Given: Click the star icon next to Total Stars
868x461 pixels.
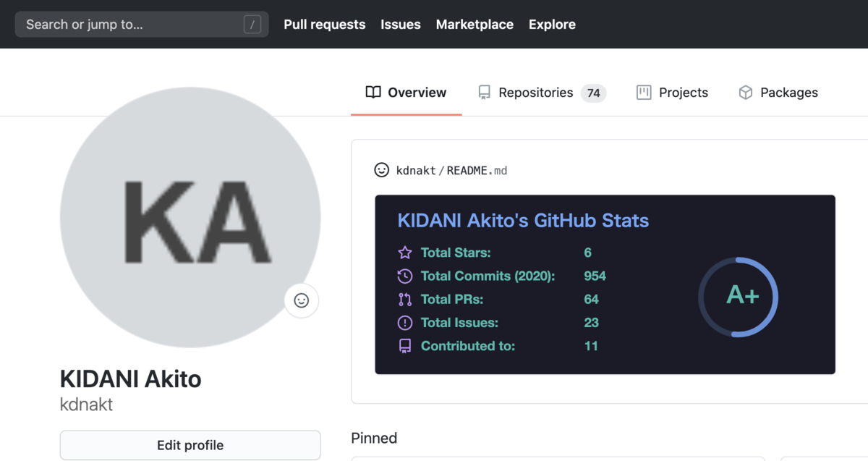Looking at the screenshot, I should point(405,253).
